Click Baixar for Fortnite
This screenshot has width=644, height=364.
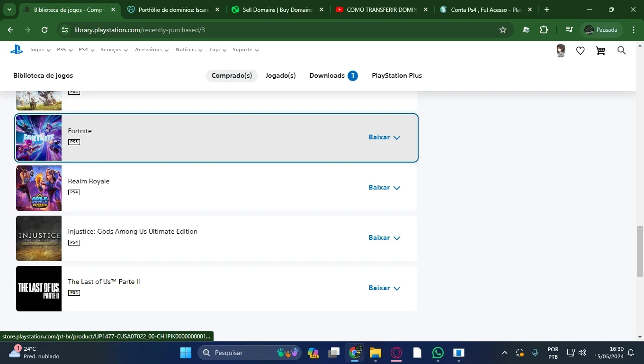pyautogui.click(x=385, y=137)
